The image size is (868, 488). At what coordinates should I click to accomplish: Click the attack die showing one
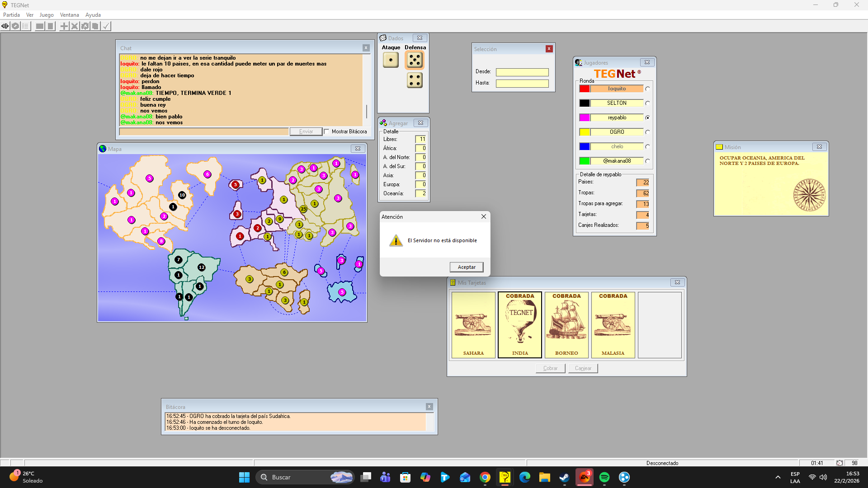391,60
